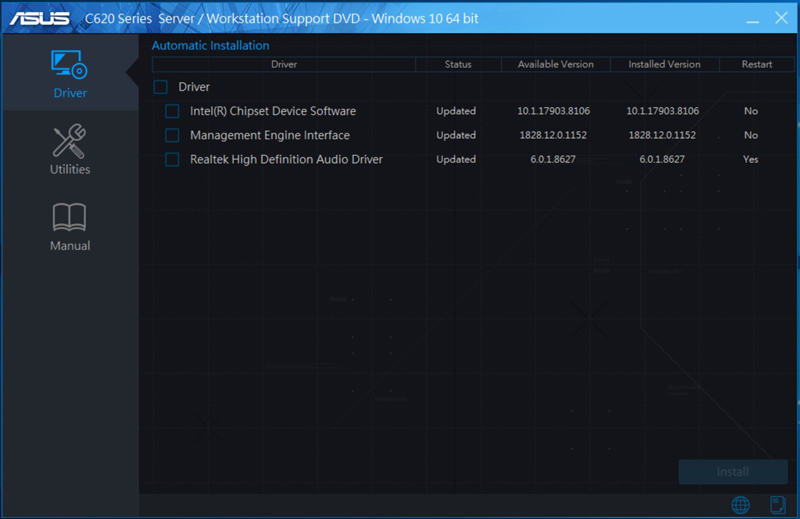
Task: Select Management Engine Interface checkbox
Action: tap(172, 135)
